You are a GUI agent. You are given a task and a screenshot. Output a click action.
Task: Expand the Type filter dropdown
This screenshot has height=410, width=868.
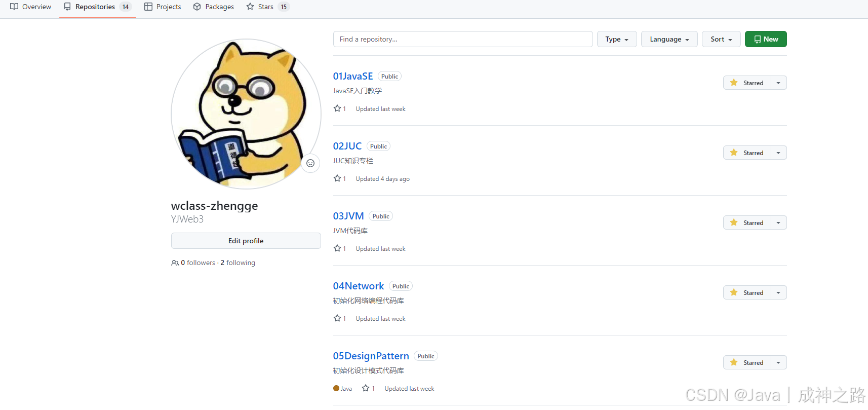point(617,39)
